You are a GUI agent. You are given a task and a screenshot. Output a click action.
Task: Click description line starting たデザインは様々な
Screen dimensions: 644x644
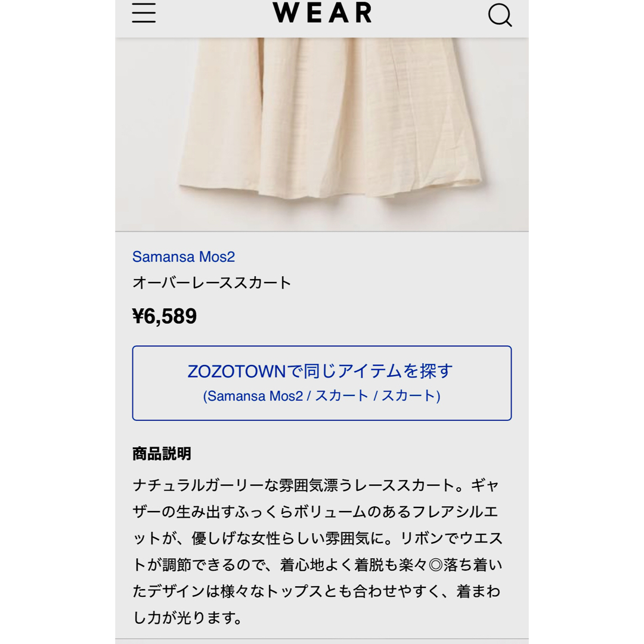point(317,591)
